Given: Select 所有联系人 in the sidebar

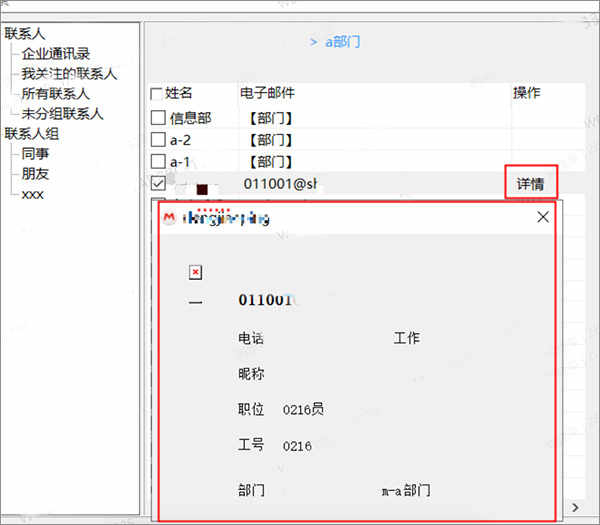Looking at the screenshot, I should [55, 93].
